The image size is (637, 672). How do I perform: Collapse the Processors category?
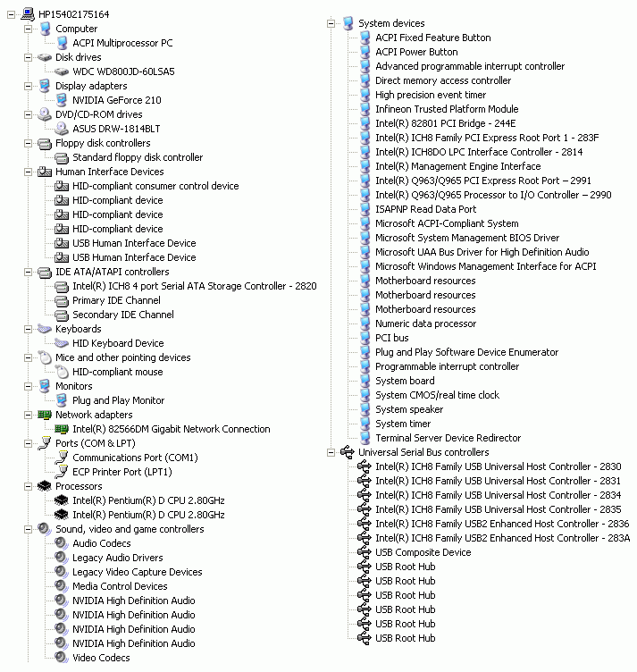(29, 486)
